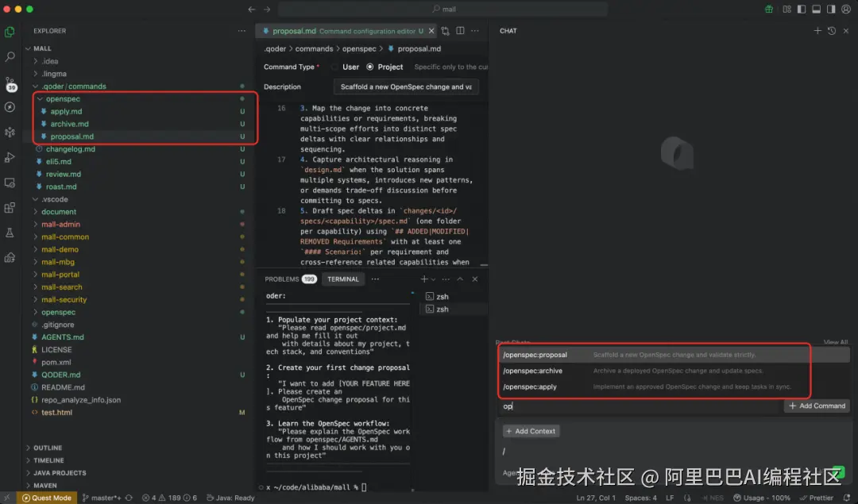Viewport: 858px width, 504px height.
Task: Open commands breadcrumb segment
Action: click(x=314, y=49)
